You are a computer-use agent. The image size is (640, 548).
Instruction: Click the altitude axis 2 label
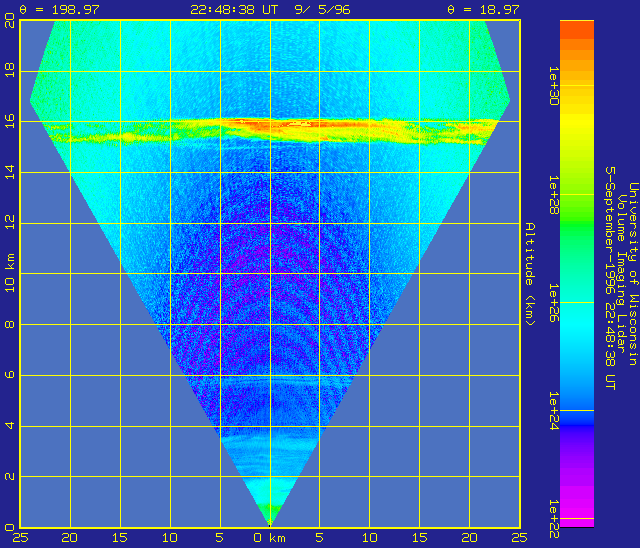[10, 477]
